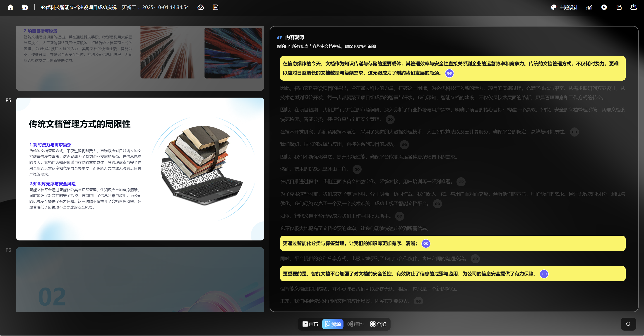Click link icon after first highlighted paragraph
The height and width of the screenshot is (336, 644).
point(449,73)
